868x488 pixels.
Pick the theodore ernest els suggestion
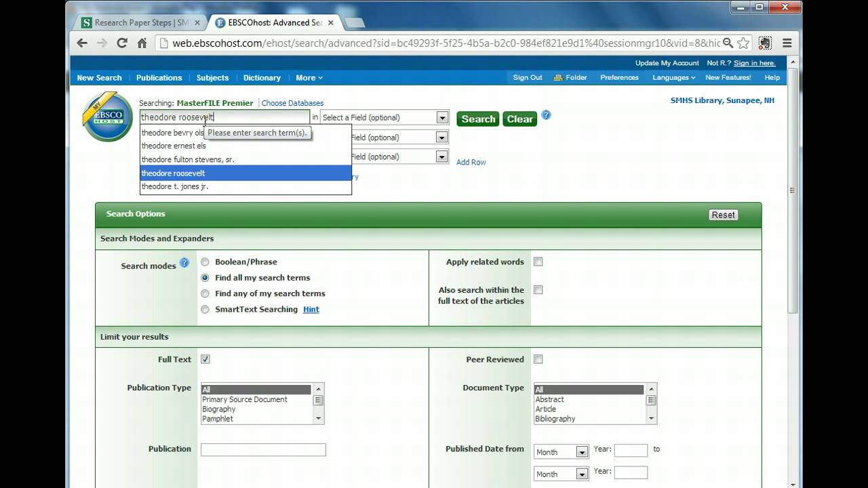pyautogui.click(x=245, y=146)
